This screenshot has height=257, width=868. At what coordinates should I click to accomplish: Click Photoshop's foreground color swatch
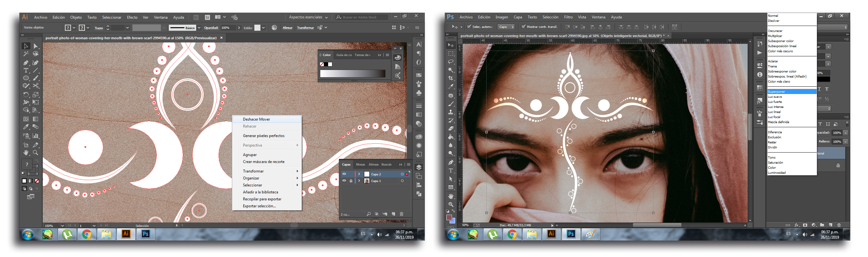449,217
